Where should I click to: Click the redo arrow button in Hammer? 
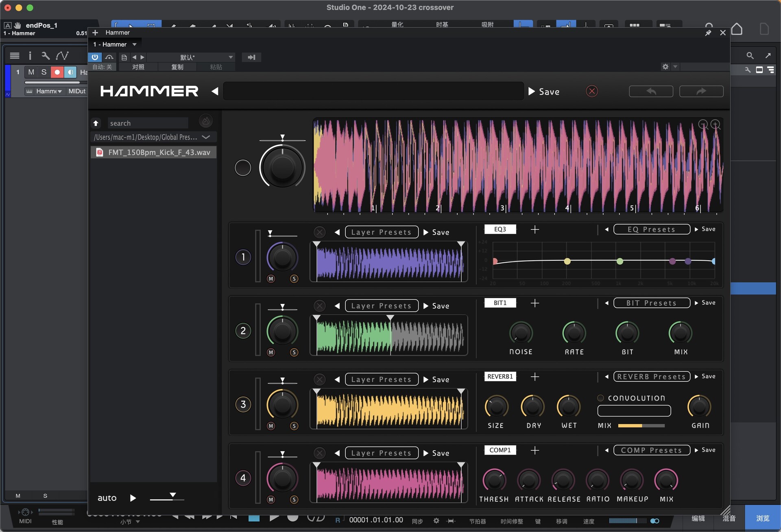pos(701,92)
